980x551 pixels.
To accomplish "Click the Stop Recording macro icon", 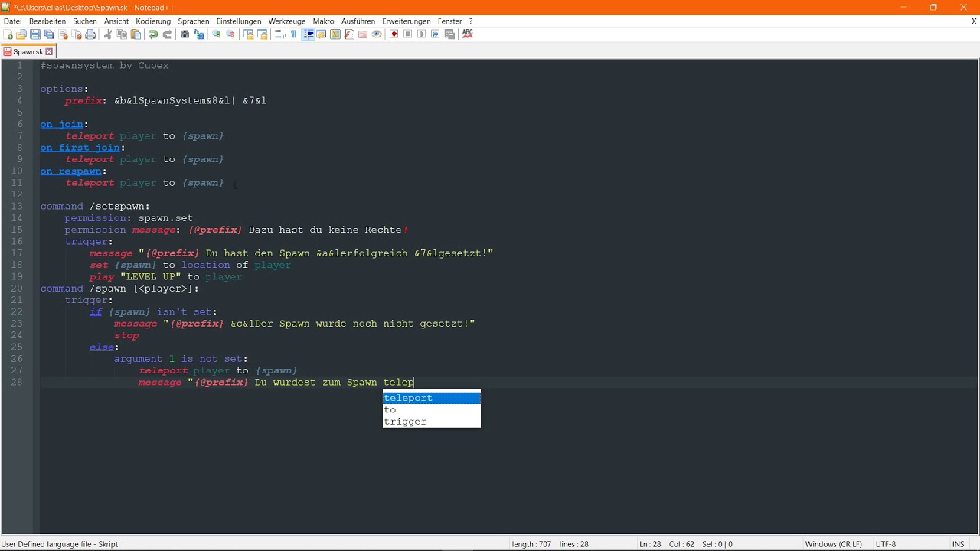I will [x=408, y=34].
